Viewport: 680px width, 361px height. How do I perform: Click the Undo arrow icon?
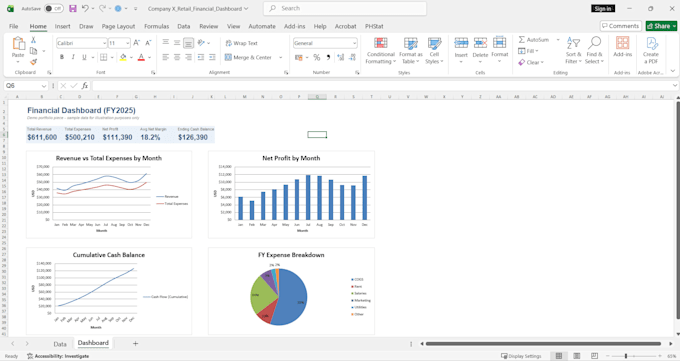[85, 8]
